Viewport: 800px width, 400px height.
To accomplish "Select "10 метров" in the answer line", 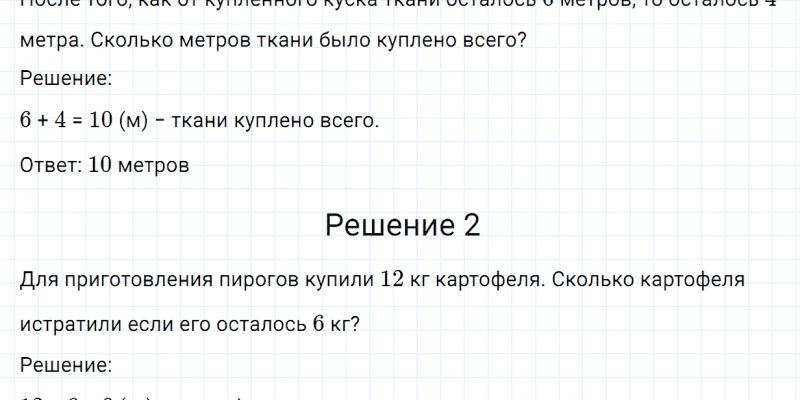I will pos(138,165).
